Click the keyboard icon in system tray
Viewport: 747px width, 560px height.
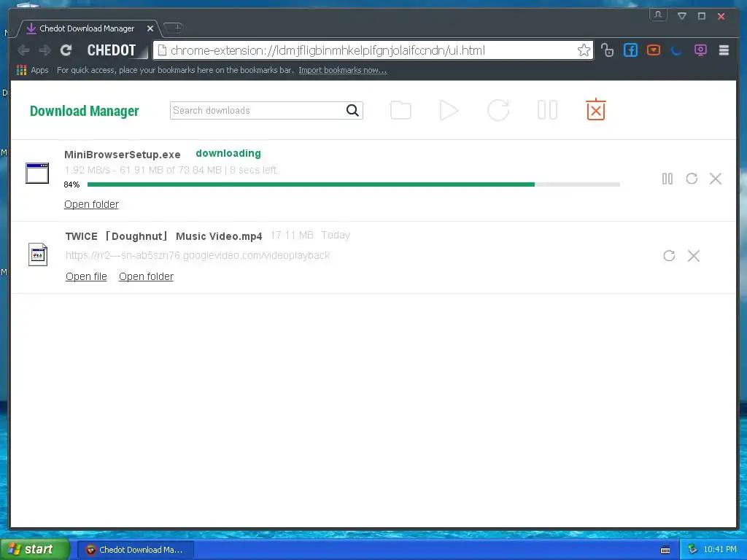(x=665, y=550)
